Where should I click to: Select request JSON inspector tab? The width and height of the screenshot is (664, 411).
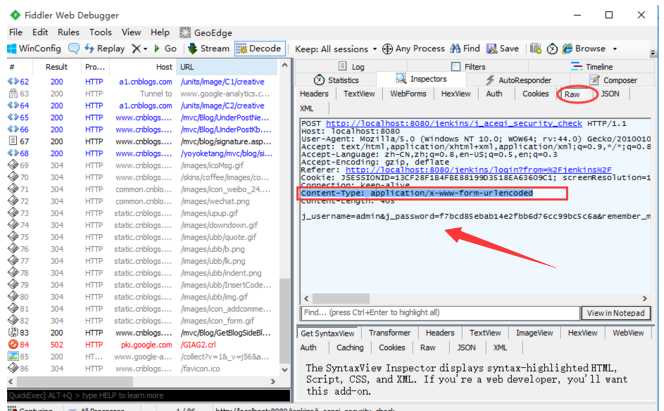coord(610,94)
